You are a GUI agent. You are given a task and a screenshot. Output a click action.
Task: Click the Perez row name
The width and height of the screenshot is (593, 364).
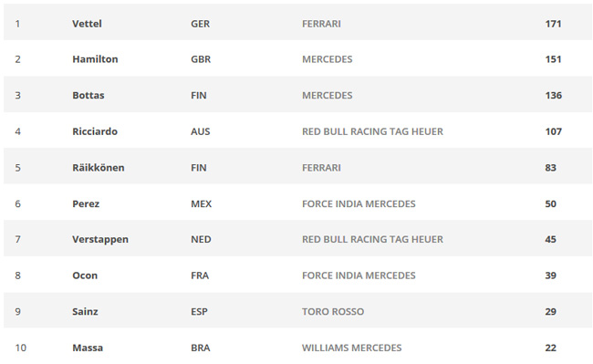pyautogui.click(x=86, y=203)
